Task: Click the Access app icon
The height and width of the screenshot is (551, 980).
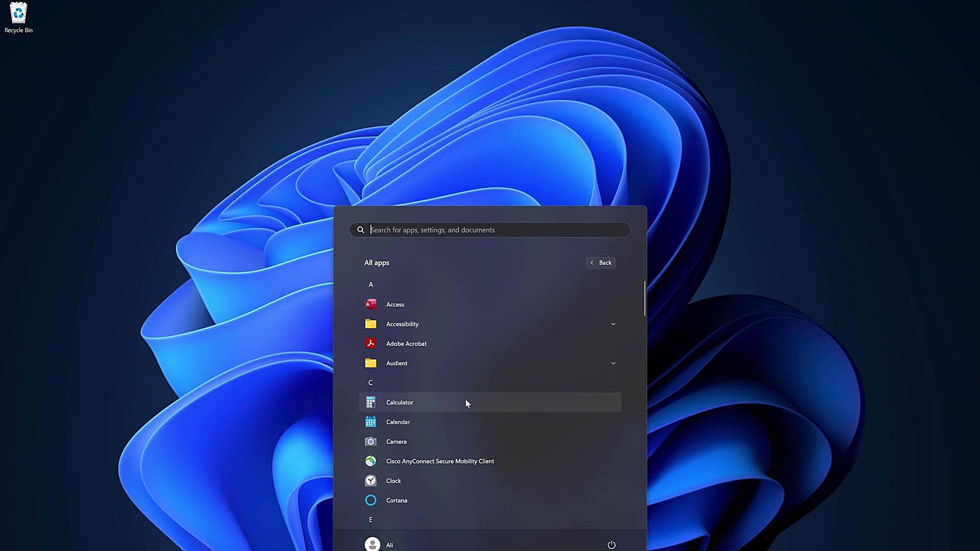Action: tap(371, 305)
